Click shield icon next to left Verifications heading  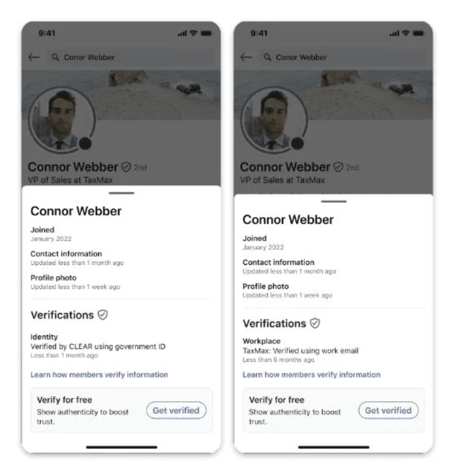click(103, 314)
